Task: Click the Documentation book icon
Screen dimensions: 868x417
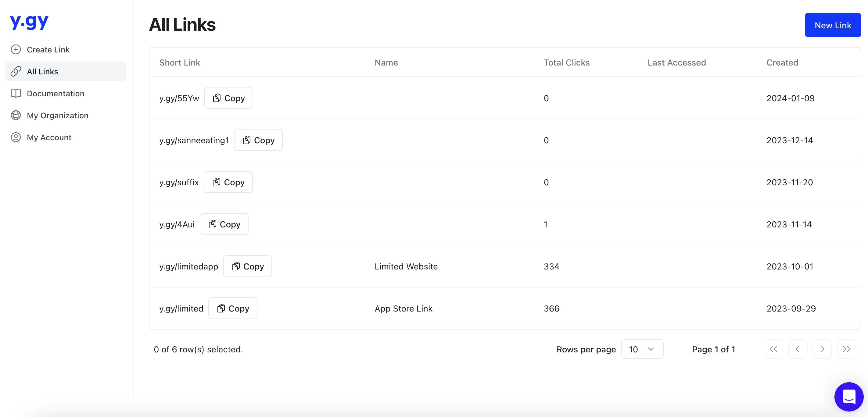Action: pos(16,93)
